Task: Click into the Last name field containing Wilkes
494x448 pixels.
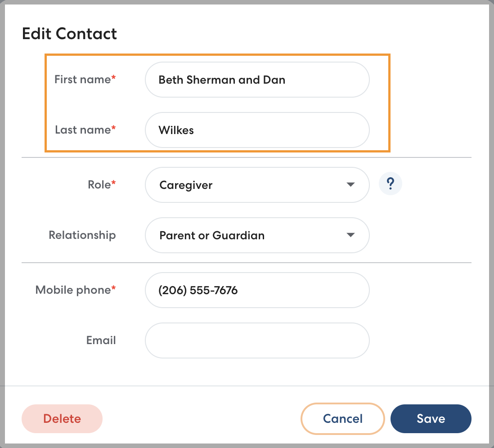Action: pos(257,130)
